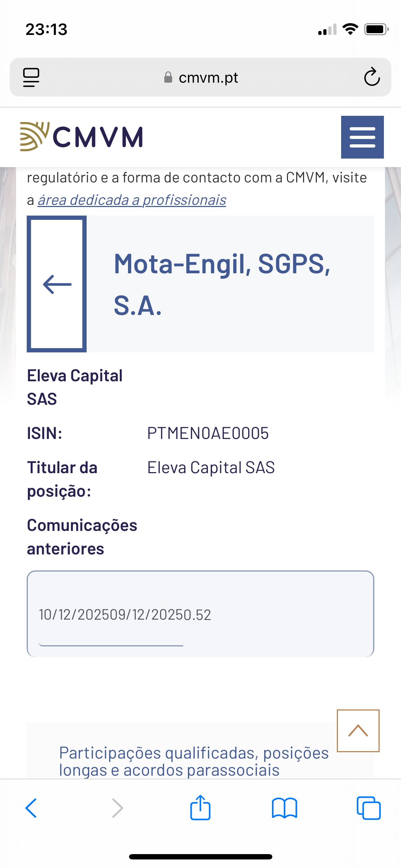Viewport: 401px width, 868px height.
Task: Open the Safari page settings icon
Action: point(31,77)
